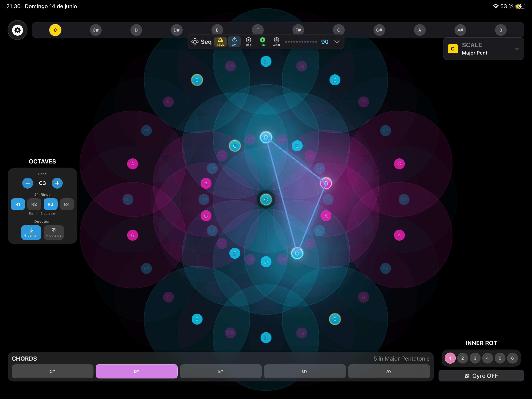
Task: Select root note F# in top bar
Action: (298, 30)
